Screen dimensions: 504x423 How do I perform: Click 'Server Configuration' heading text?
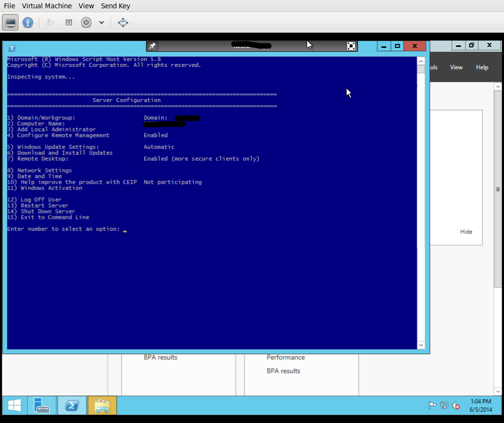126,100
